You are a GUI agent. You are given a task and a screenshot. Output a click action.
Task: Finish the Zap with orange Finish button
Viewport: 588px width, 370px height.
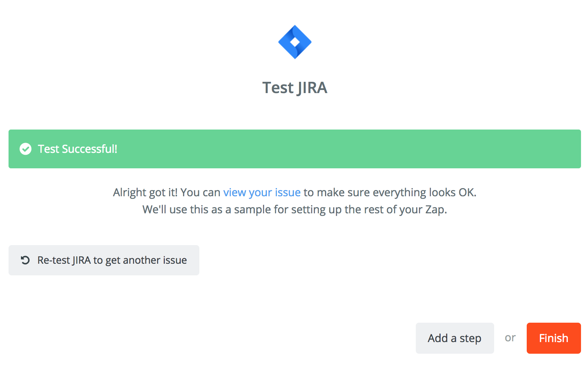pos(554,338)
